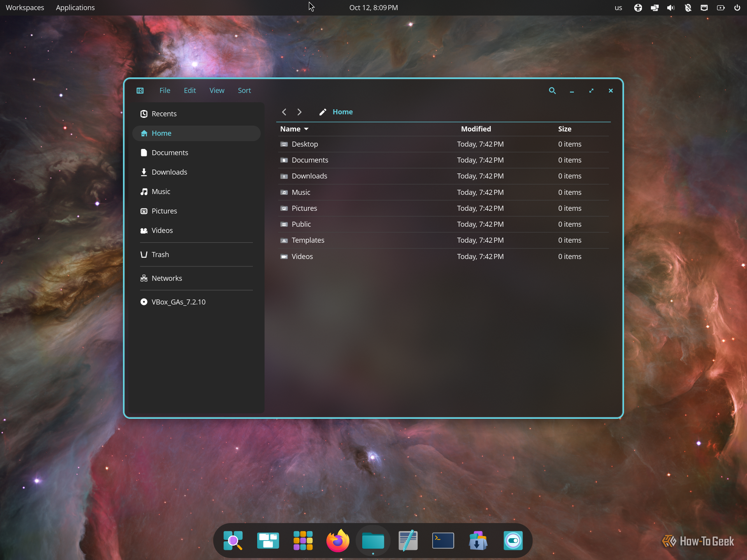Open the Edit menu
This screenshot has height=560, width=747.
[x=190, y=91]
